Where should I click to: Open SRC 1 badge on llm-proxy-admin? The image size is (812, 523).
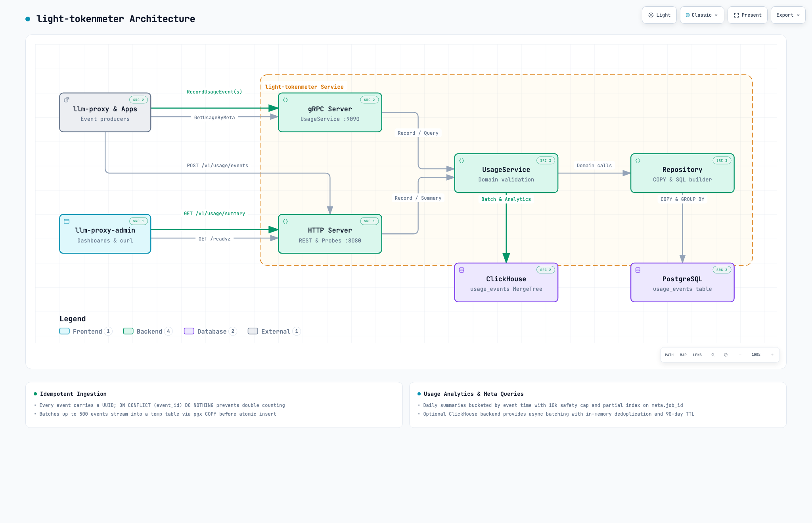pos(139,221)
